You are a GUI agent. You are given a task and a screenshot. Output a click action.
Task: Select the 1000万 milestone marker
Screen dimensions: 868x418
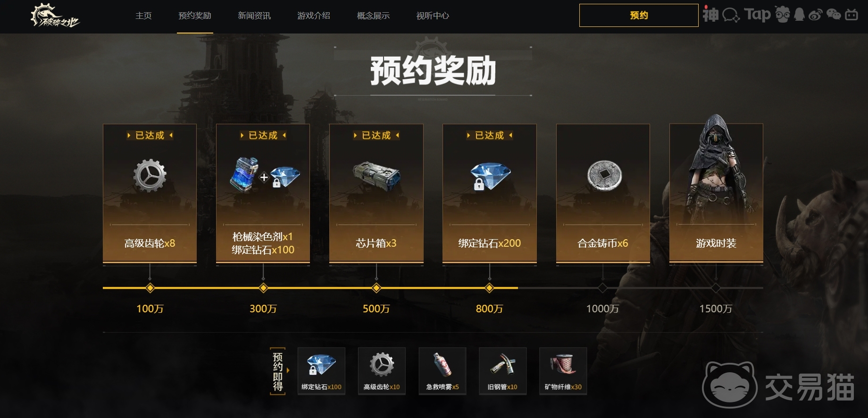[x=602, y=288]
